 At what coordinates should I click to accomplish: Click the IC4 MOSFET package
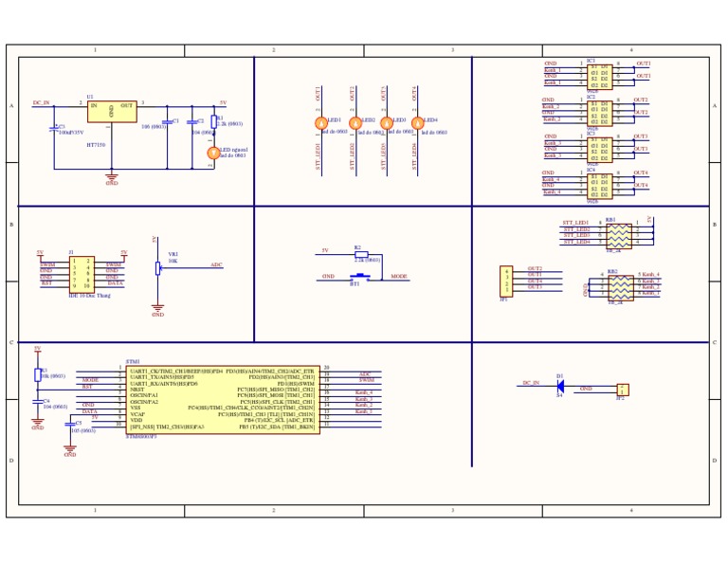coord(599,186)
